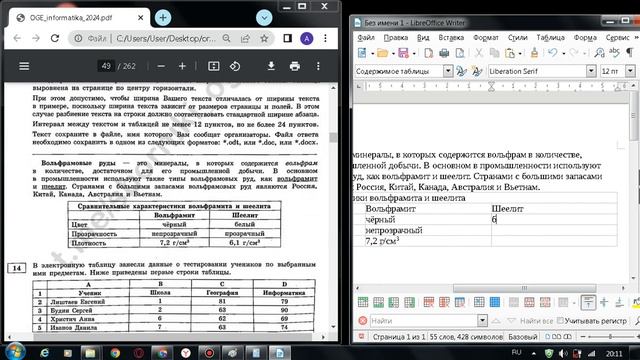This screenshot has height=360, width=640.
Task: Rotate the PDF counterclockwise
Action: (235, 66)
